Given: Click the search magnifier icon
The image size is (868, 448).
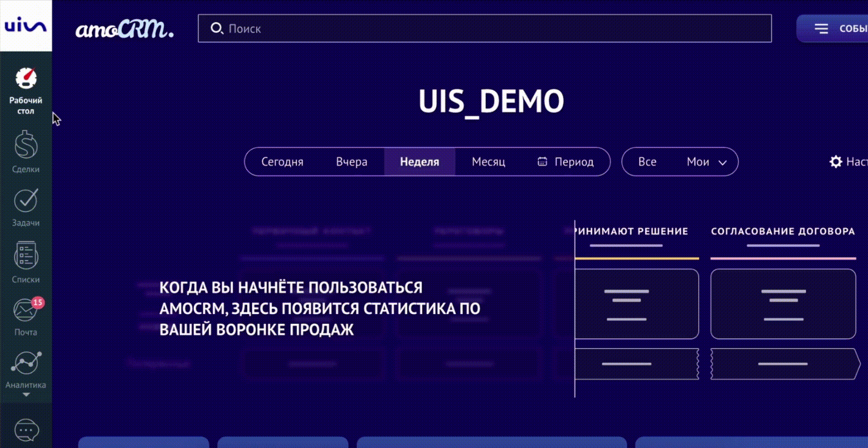Looking at the screenshot, I should (x=217, y=29).
